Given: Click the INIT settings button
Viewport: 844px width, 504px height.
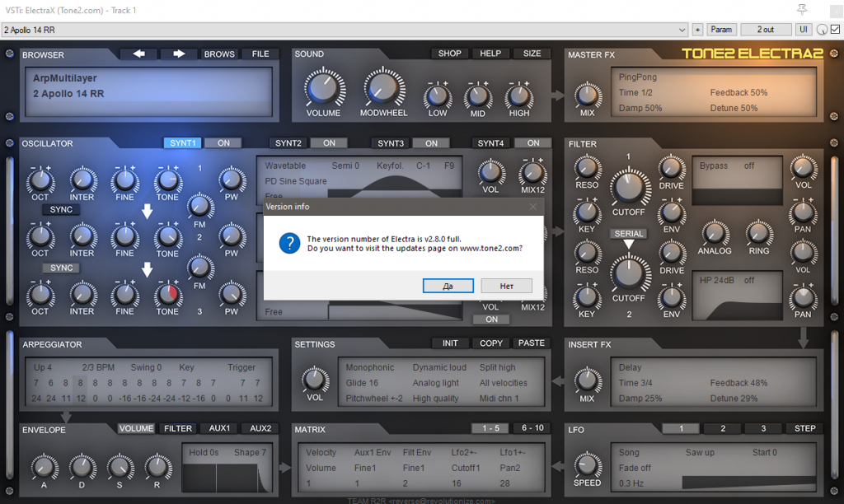Looking at the screenshot, I should coord(450,343).
